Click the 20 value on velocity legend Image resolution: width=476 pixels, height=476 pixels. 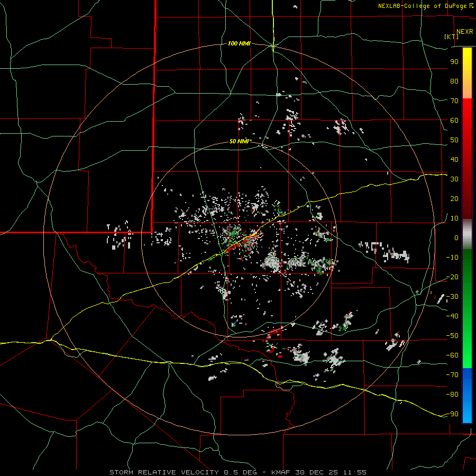click(x=454, y=199)
